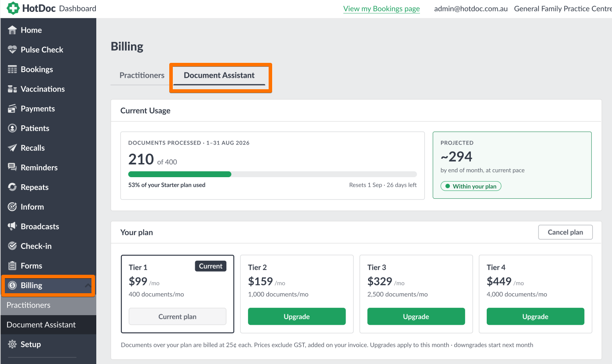
Task: Select Inform in the sidebar
Action: coord(48,207)
